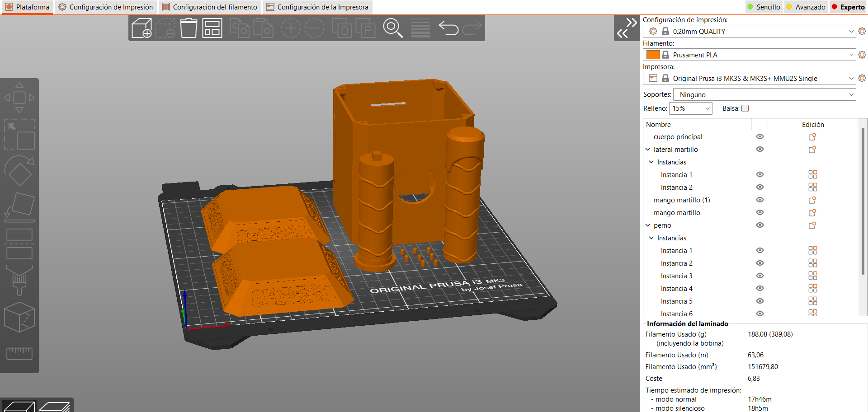
Task: Collapse Instancias under perno
Action: (651, 238)
